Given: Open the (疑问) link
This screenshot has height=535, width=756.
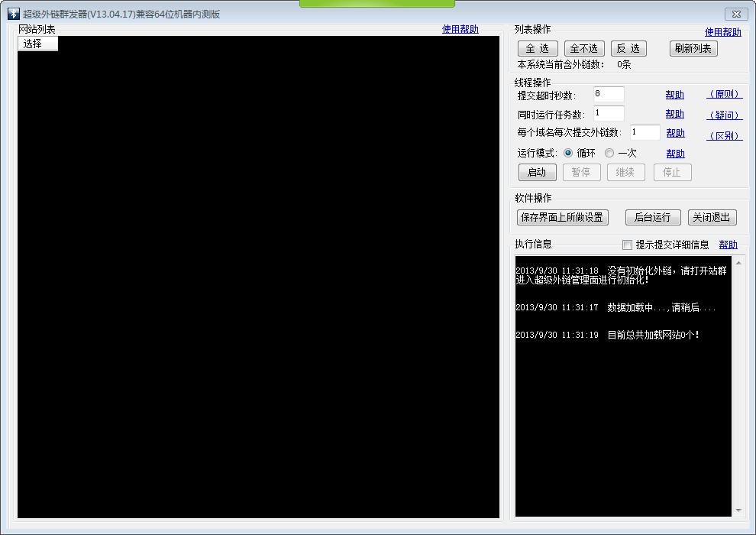Looking at the screenshot, I should tap(725, 115).
